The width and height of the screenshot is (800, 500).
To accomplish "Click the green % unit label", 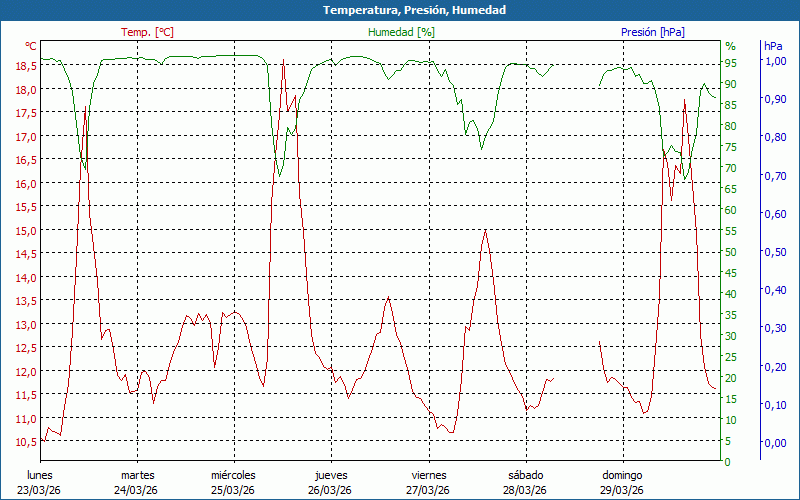I will pos(730,46).
